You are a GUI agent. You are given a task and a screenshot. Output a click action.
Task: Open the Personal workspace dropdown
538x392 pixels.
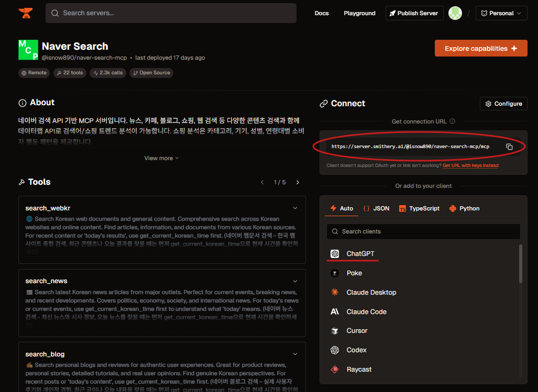pos(501,13)
